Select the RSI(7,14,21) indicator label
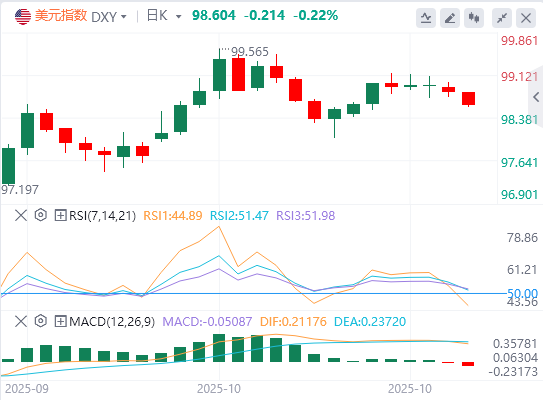 pyautogui.click(x=103, y=215)
